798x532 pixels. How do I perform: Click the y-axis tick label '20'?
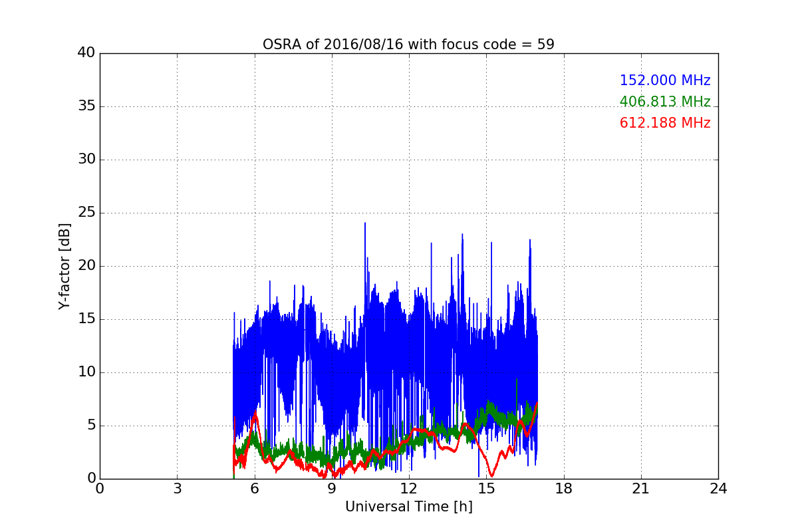click(x=86, y=266)
